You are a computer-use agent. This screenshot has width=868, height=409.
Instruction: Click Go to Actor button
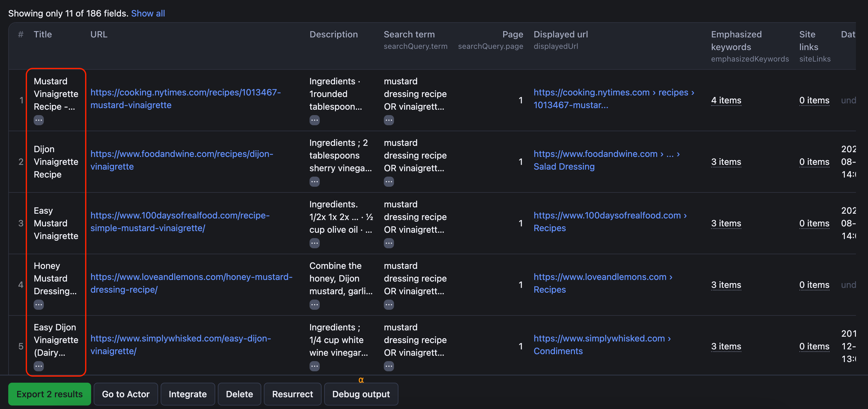coord(126,394)
